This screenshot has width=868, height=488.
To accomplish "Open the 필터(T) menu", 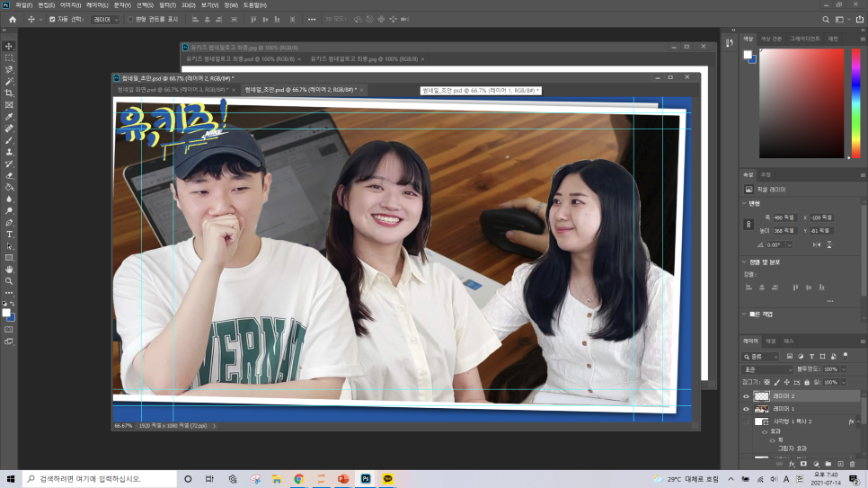I will (x=167, y=5).
